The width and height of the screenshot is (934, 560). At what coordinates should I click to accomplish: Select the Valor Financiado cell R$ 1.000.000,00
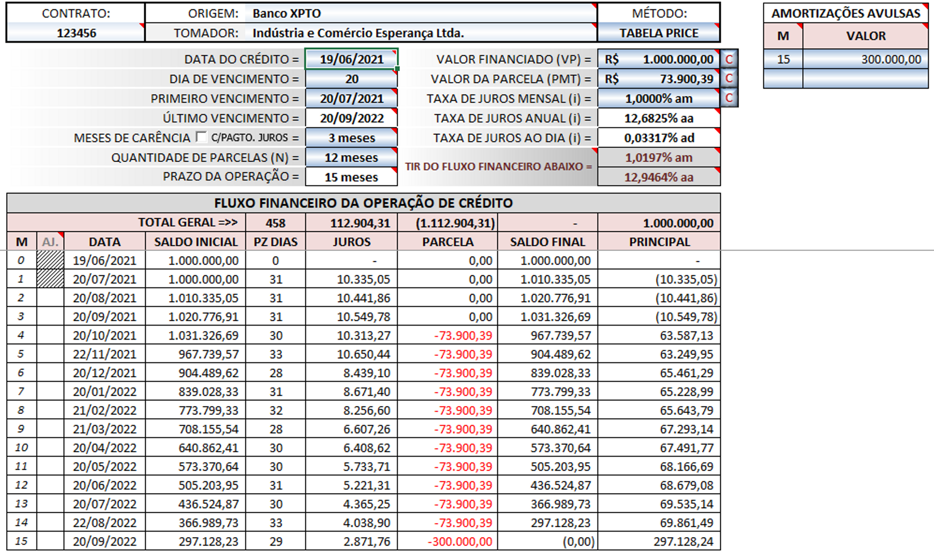(659, 59)
